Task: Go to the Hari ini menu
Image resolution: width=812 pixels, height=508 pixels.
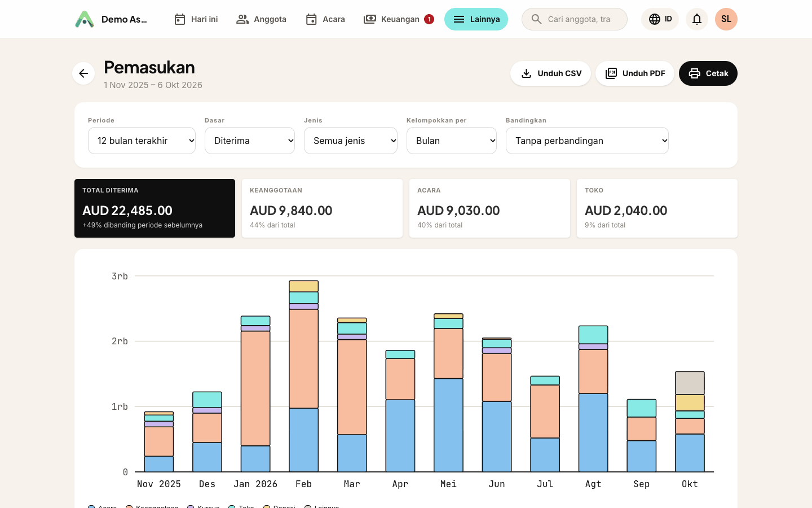Action: point(196,19)
